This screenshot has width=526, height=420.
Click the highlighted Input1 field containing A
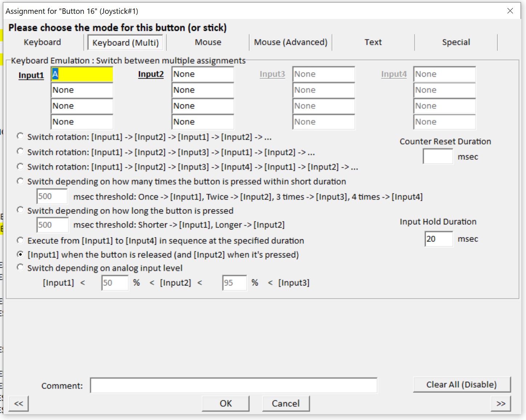pos(82,74)
